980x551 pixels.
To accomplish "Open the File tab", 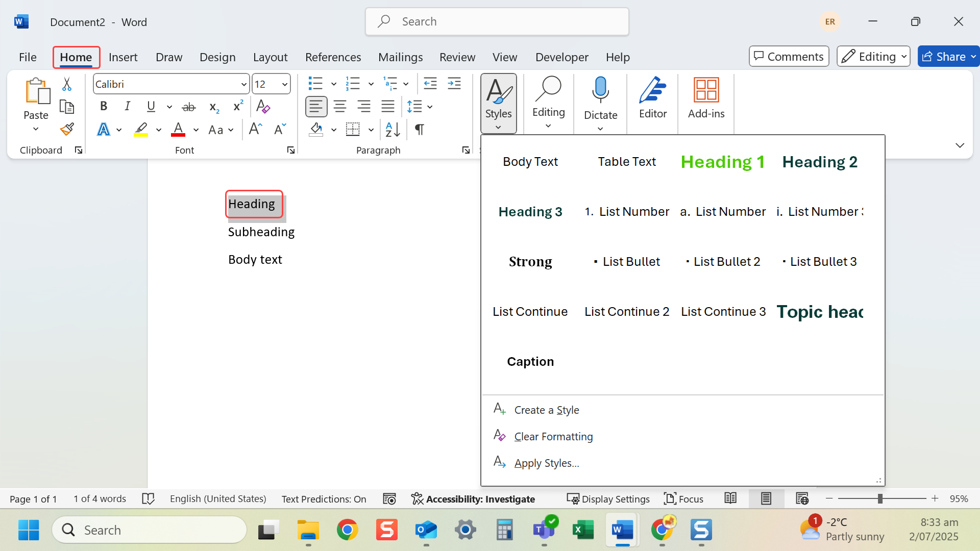I will [x=28, y=57].
